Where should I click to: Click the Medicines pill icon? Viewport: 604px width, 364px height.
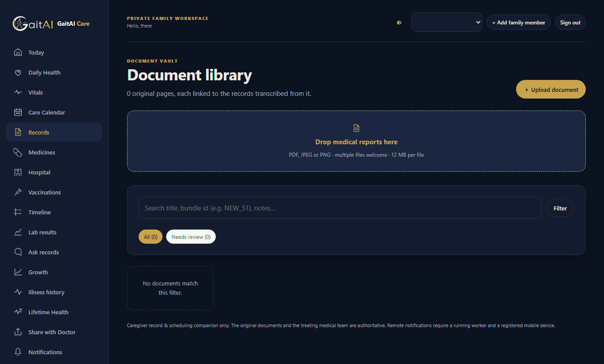(18, 152)
